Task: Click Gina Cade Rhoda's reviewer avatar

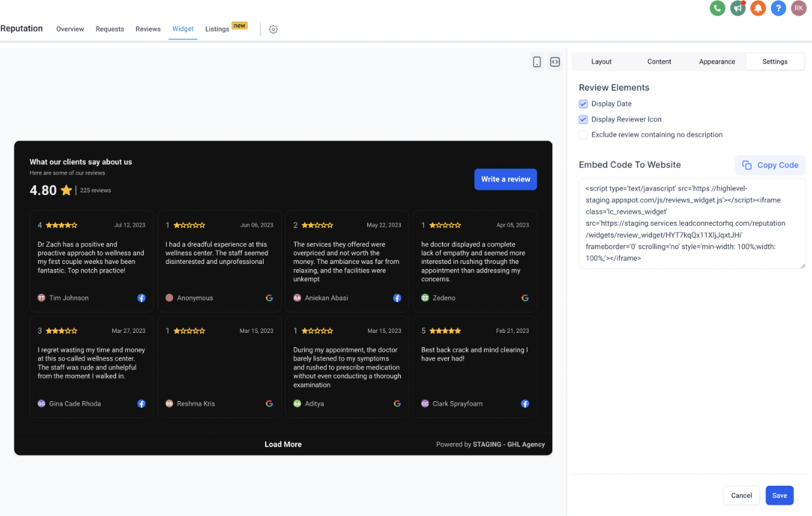Action: pos(41,404)
